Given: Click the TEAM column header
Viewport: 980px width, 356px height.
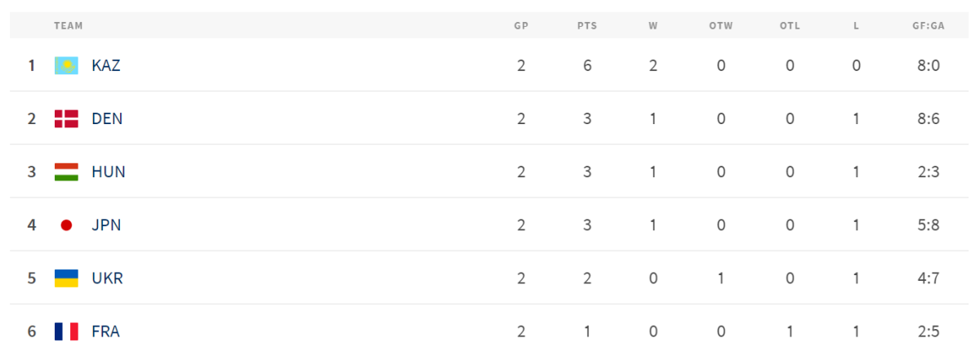Looking at the screenshot, I should click(69, 25).
